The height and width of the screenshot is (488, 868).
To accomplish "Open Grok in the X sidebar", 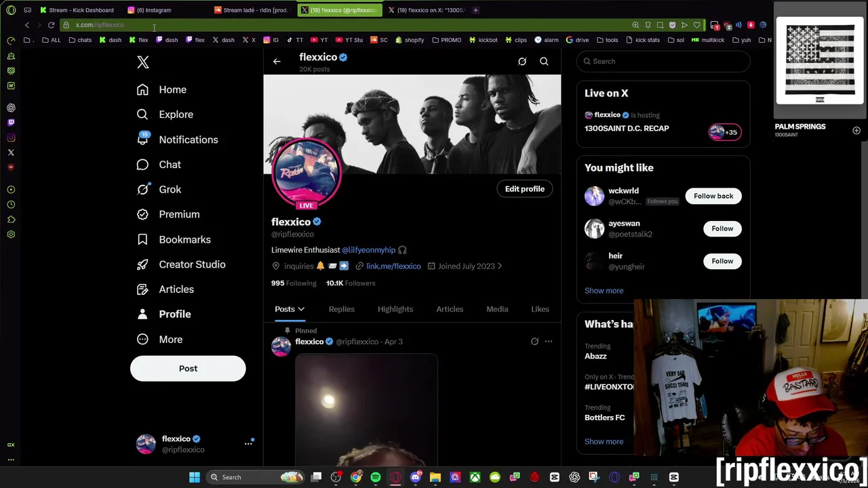I will pyautogui.click(x=159, y=190).
